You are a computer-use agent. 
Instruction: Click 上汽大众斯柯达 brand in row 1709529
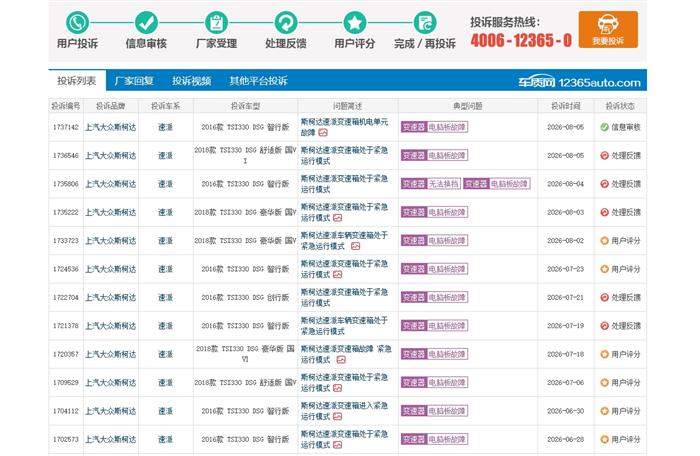click(x=111, y=382)
